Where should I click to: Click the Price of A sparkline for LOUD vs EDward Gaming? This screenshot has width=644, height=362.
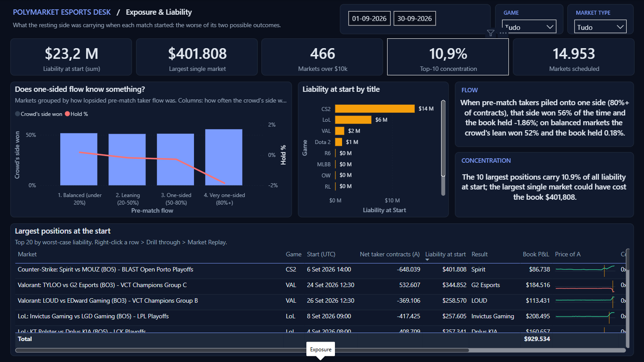coord(585,301)
